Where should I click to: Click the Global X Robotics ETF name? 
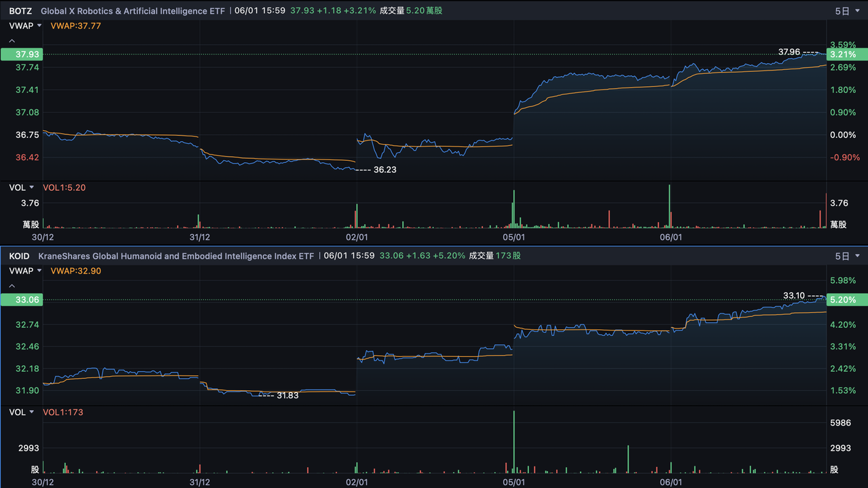click(133, 11)
